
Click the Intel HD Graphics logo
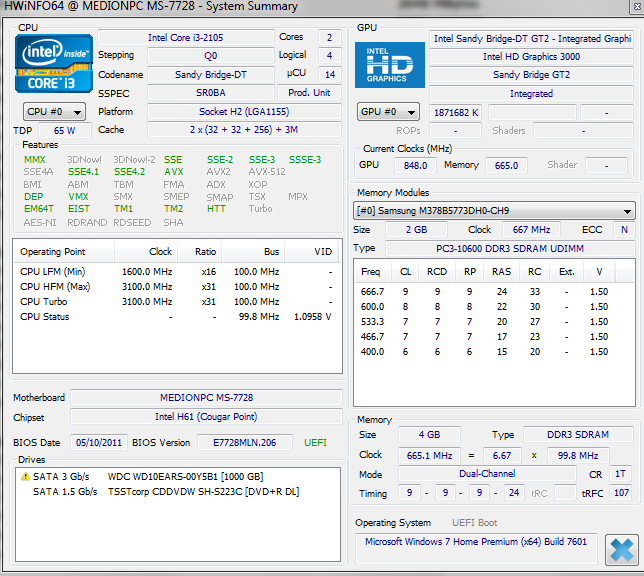coord(390,65)
